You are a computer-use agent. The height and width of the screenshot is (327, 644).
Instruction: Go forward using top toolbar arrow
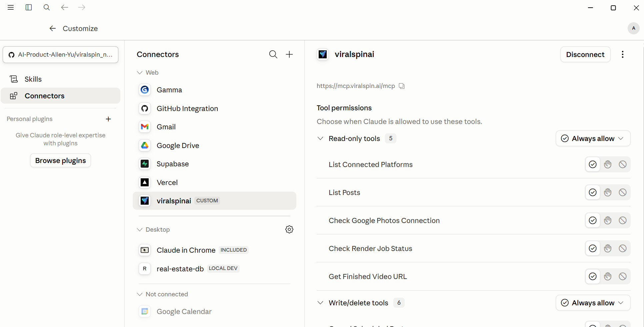[82, 7]
